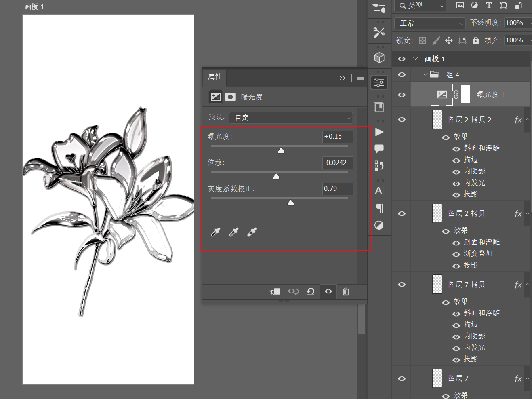Hide the 组 4 group

402,75
